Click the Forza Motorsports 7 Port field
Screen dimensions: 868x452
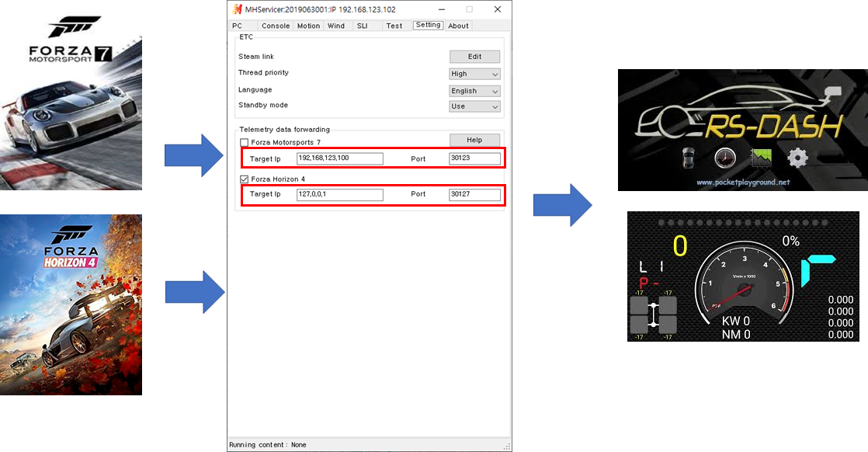coord(474,158)
